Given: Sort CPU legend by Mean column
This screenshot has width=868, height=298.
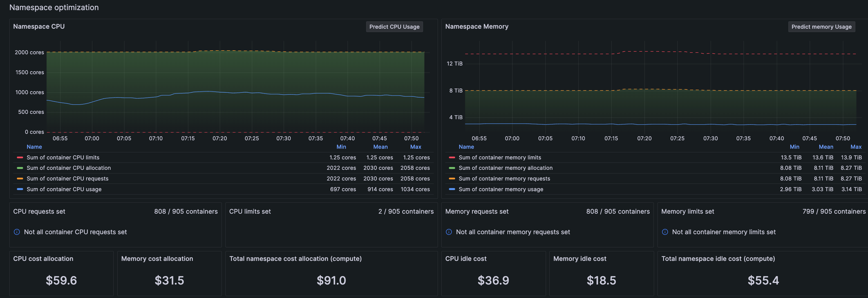Looking at the screenshot, I should (x=380, y=147).
